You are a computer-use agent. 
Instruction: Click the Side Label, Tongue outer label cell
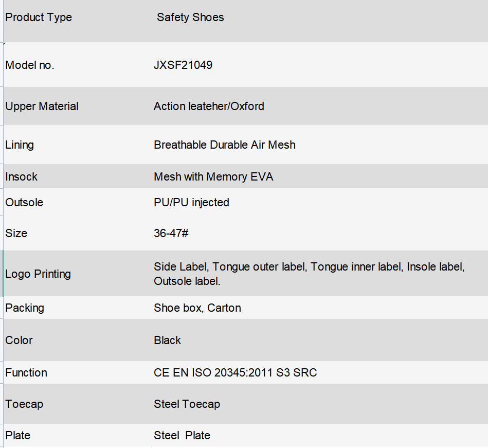point(320,274)
